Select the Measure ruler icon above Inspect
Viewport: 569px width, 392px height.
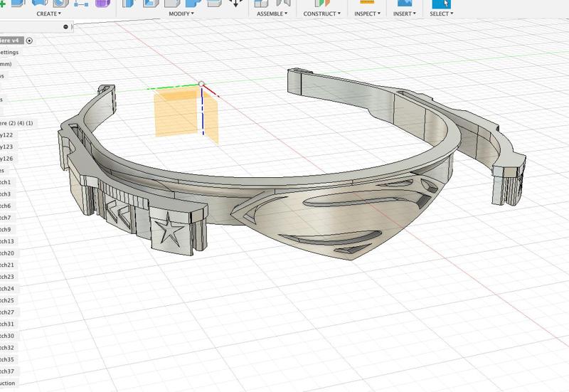click(x=367, y=3)
